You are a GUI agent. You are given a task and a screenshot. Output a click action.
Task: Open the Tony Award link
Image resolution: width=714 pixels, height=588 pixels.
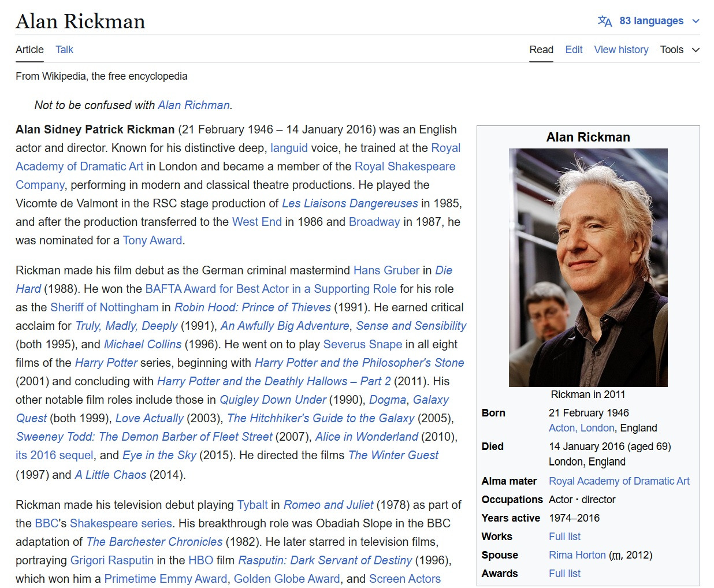tap(153, 240)
